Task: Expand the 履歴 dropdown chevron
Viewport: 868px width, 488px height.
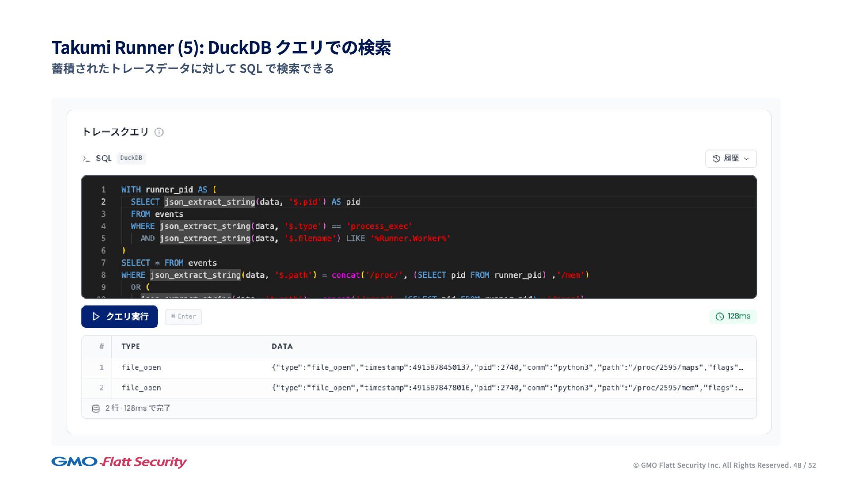Action: (746, 159)
